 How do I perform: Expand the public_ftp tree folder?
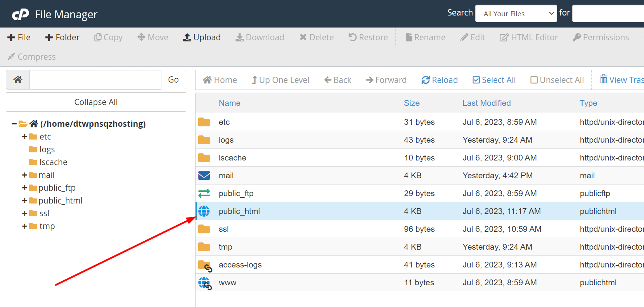point(25,188)
